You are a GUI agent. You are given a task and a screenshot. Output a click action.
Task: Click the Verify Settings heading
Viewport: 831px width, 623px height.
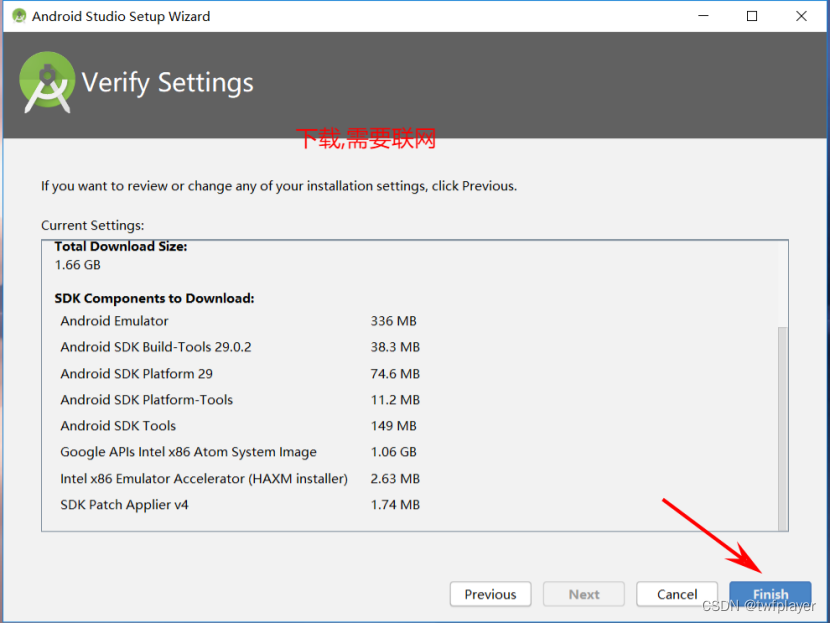coord(167,83)
